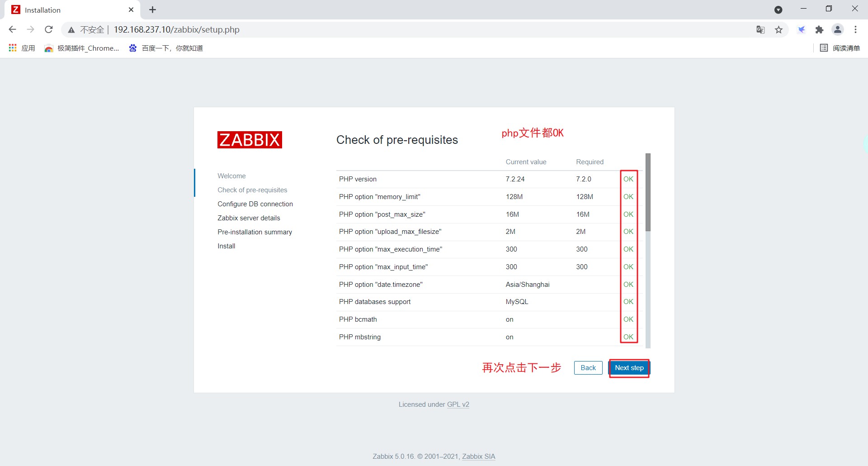This screenshot has height=466, width=868.
Task: Click OK status in PHP version row
Action: 628,179
